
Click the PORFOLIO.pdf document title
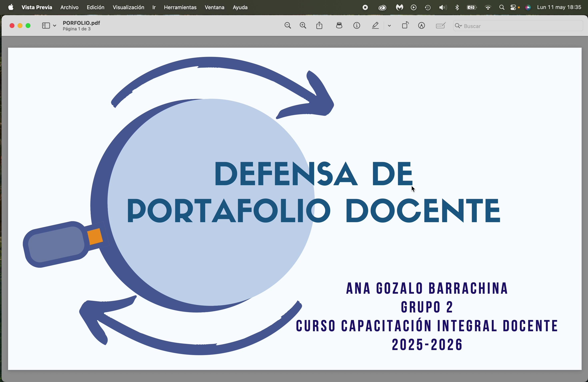click(81, 23)
